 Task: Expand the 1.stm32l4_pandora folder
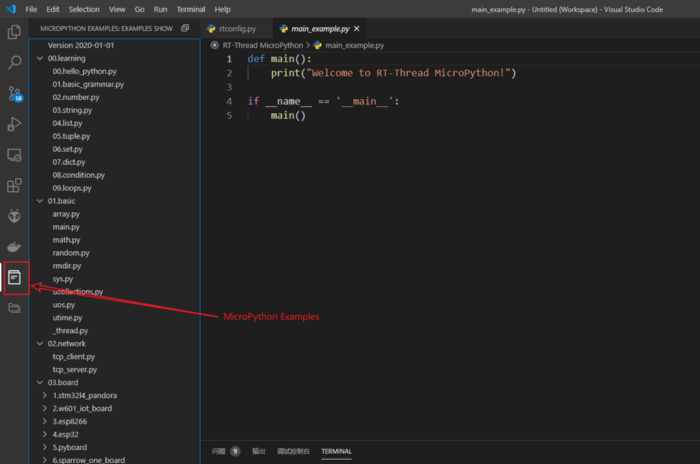point(45,395)
